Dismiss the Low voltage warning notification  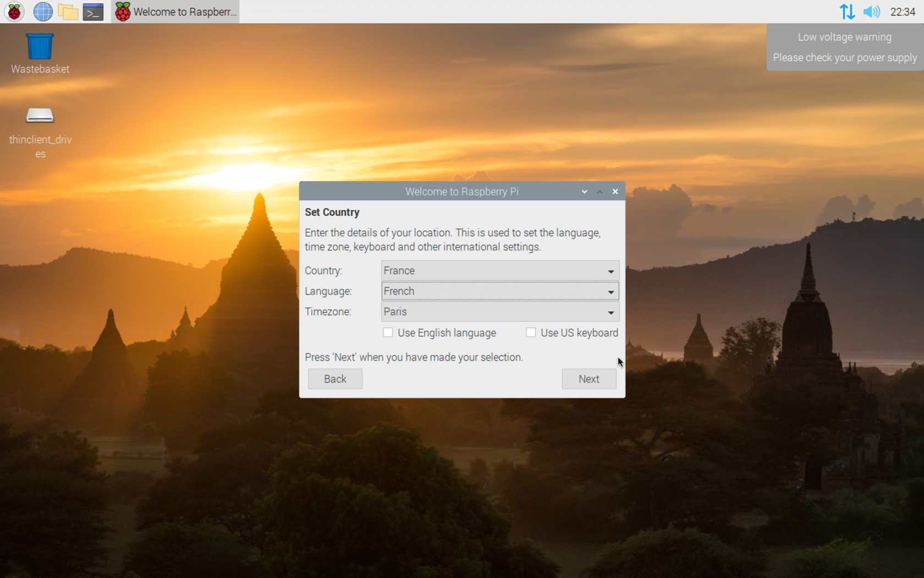pos(845,47)
